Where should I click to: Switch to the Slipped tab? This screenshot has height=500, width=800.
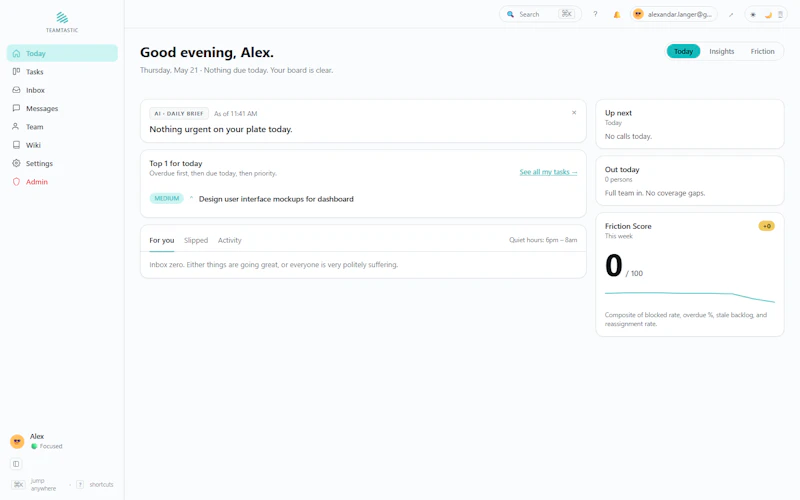(x=196, y=240)
